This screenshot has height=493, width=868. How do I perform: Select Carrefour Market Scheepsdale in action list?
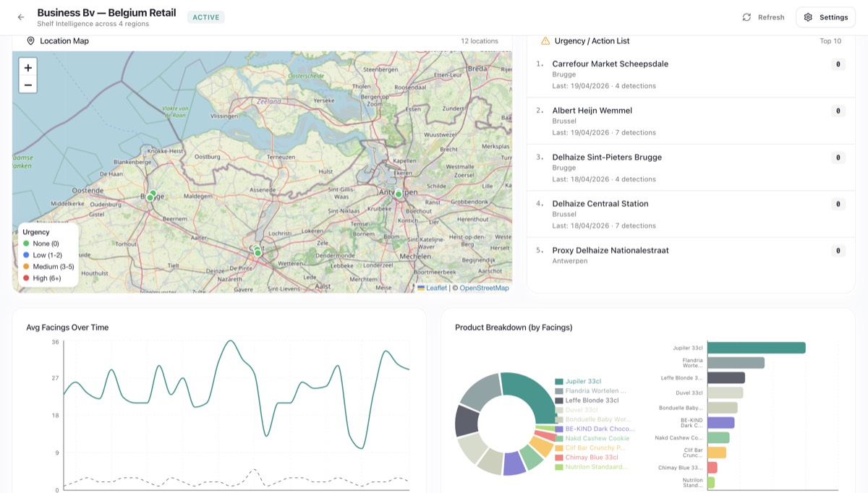pyautogui.click(x=691, y=74)
